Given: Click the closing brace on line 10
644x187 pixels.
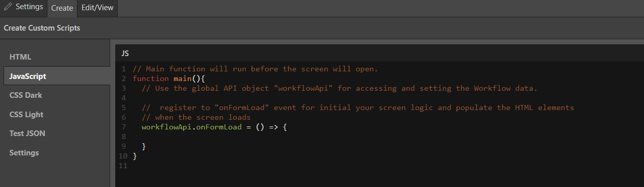Looking at the screenshot, I should pos(135,156).
